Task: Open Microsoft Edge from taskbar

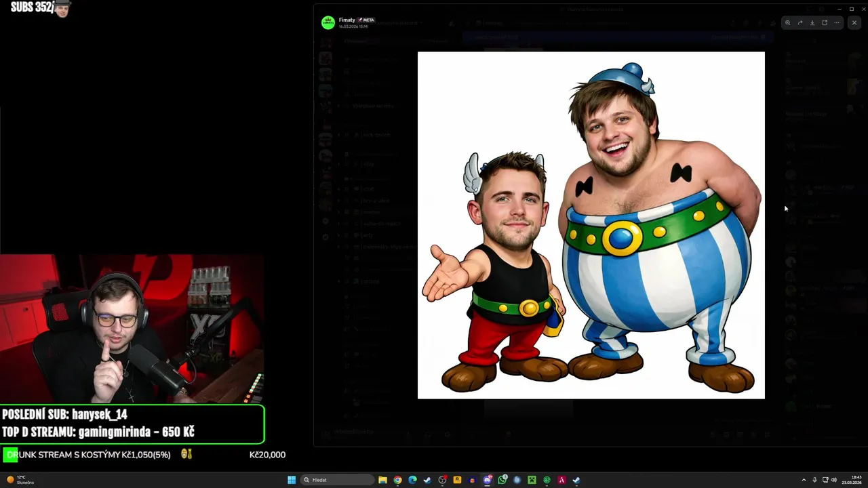Action: [412, 480]
